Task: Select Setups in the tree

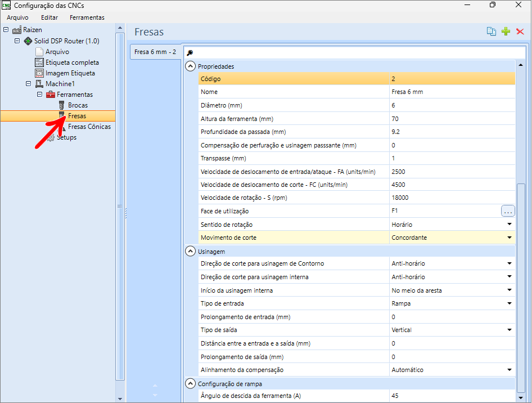Action: click(x=66, y=137)
